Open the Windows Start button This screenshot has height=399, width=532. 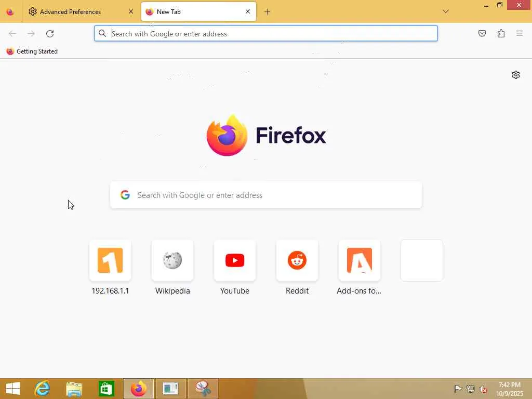pos(13,389)
